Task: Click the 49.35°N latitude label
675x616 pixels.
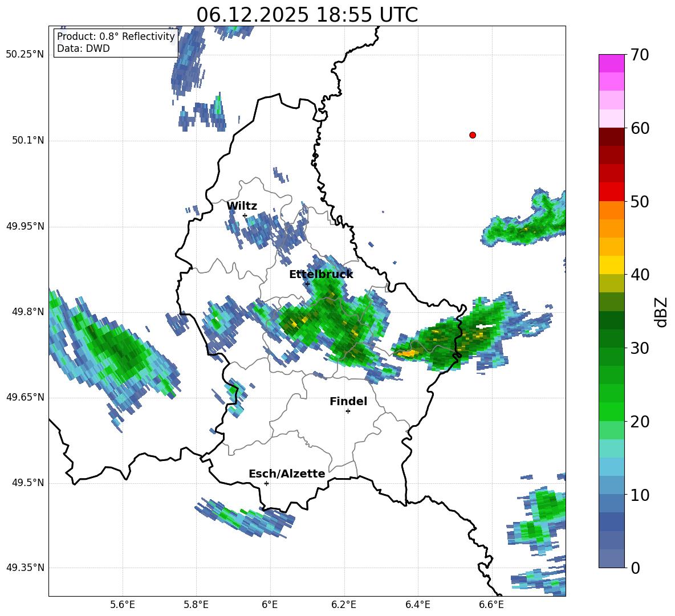Action: (x=25, y=568)
